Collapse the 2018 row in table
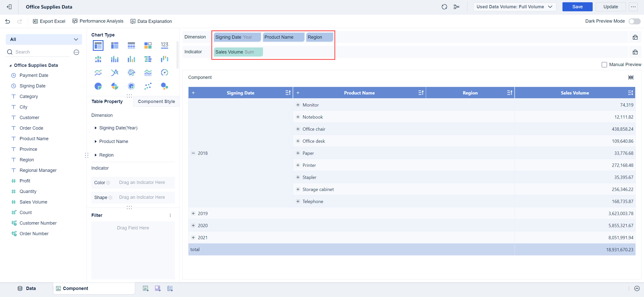 (x=193, y=153)
